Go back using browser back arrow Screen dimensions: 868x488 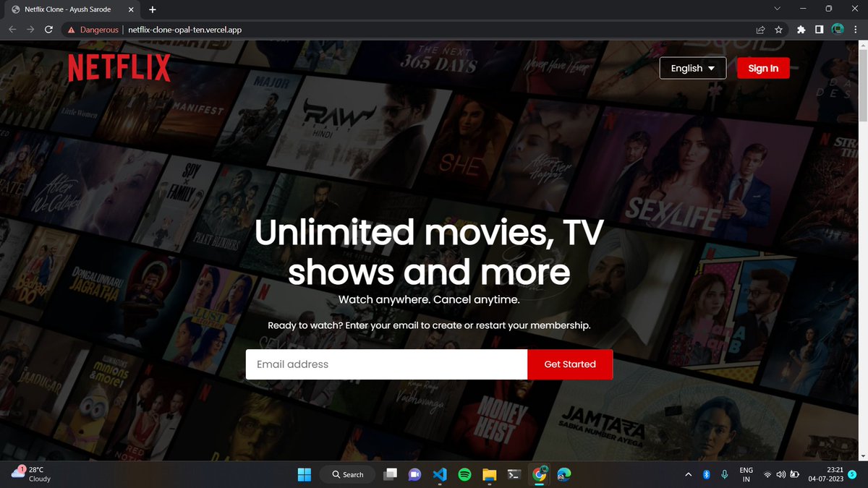pyautogui.click(x=12, y=30)
